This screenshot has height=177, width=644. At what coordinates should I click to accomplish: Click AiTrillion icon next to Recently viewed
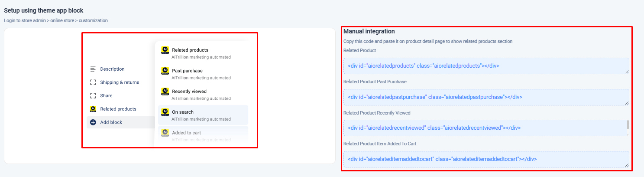(165, 91)
